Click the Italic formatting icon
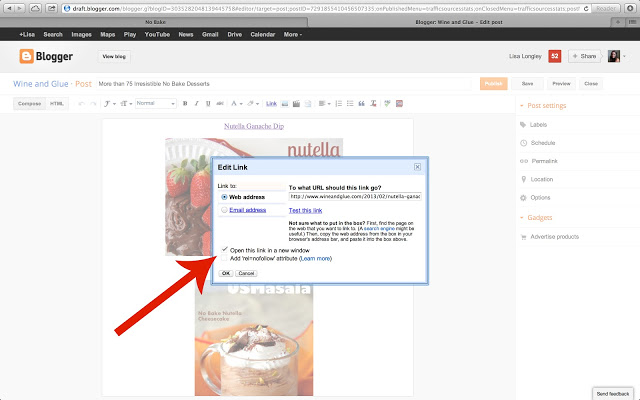640x400 pixels. coord(196,104)
